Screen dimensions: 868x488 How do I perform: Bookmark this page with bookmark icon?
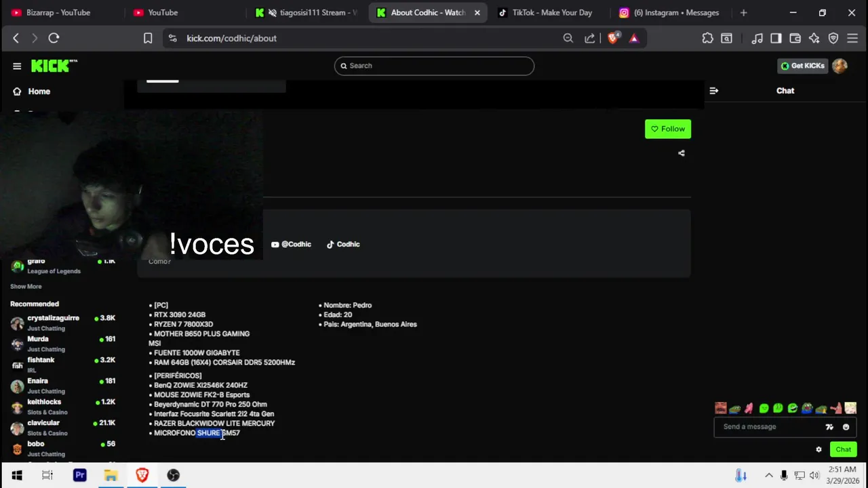point(148,39)
